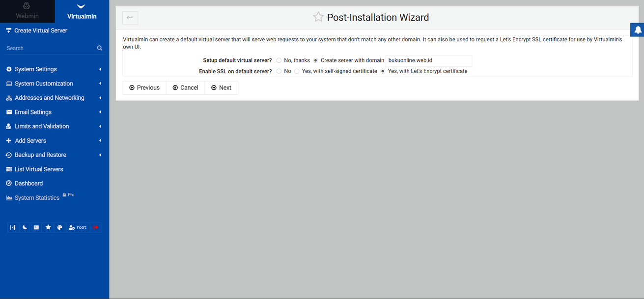The width and height of the screenshot is (644, 299).
Task: Click the red logout icon
Action: [96, 227]
